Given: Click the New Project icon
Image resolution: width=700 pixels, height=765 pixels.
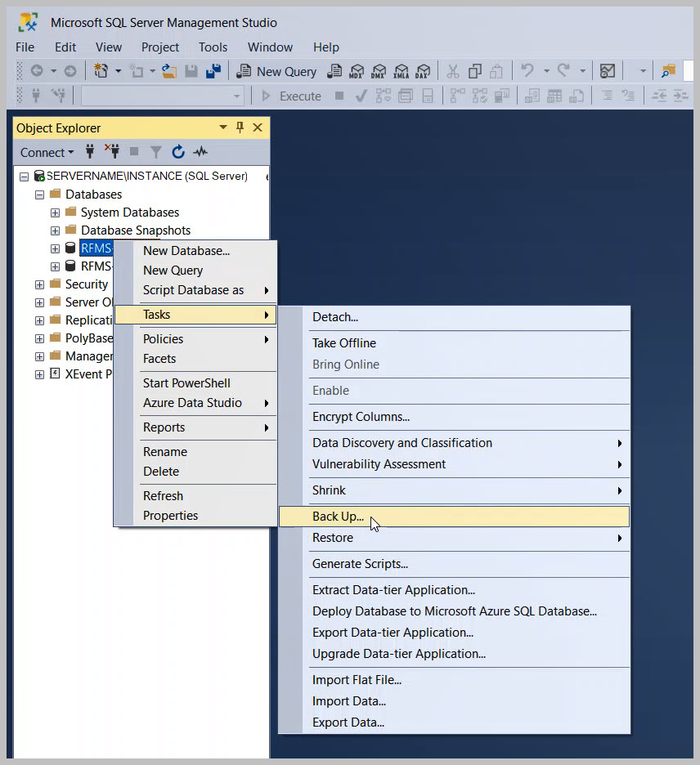Looking at the screenshot, I should (x=101, y=71).
